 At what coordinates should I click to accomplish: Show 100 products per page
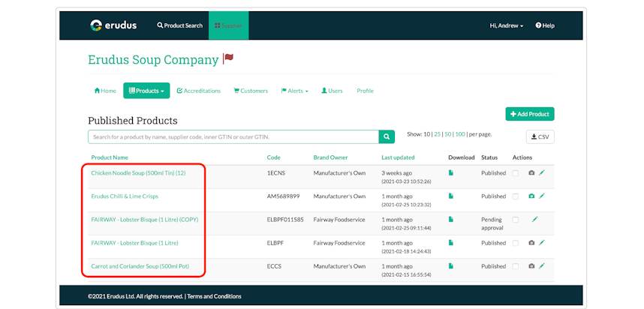tap(460, 134)
